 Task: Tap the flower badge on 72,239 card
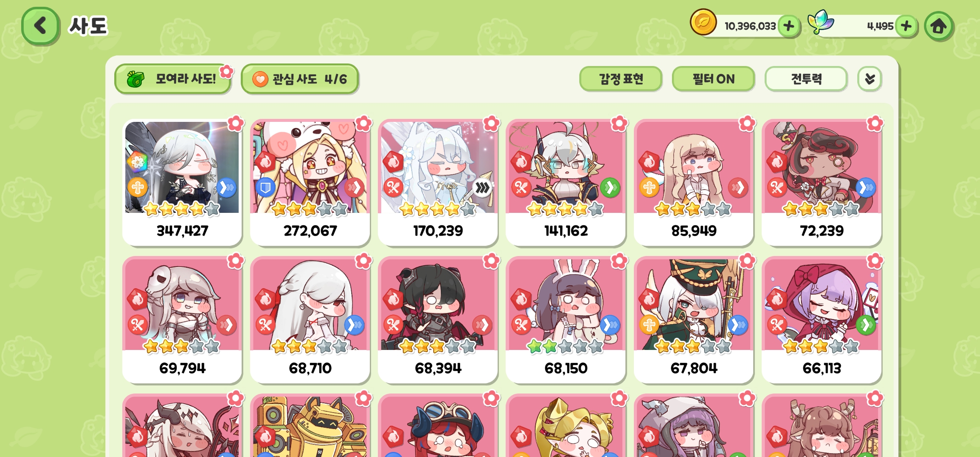875,124
